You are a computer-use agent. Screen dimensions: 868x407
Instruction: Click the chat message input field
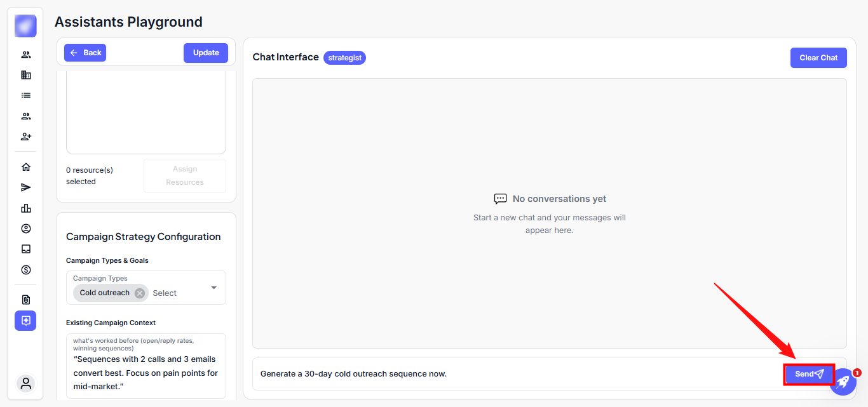[508, 374]
